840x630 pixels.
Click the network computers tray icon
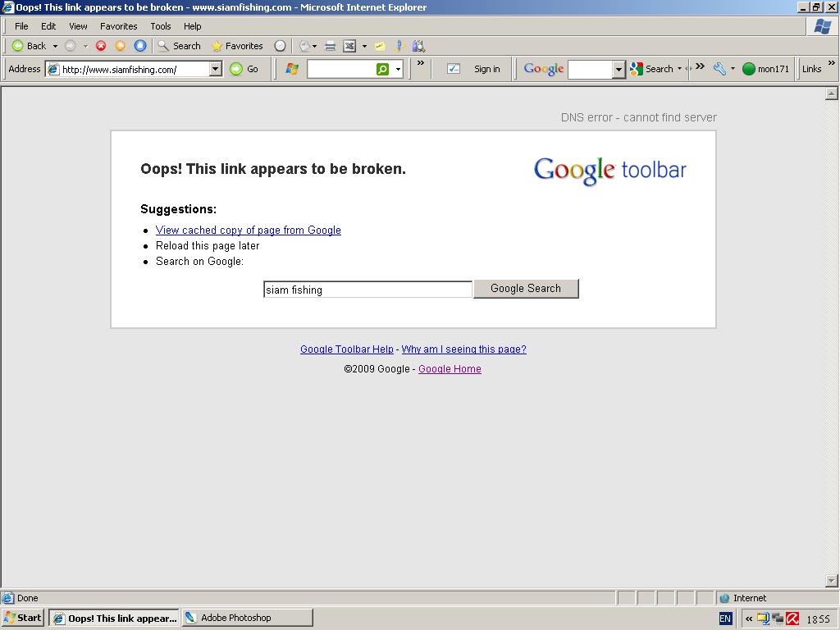coord(778,619)
